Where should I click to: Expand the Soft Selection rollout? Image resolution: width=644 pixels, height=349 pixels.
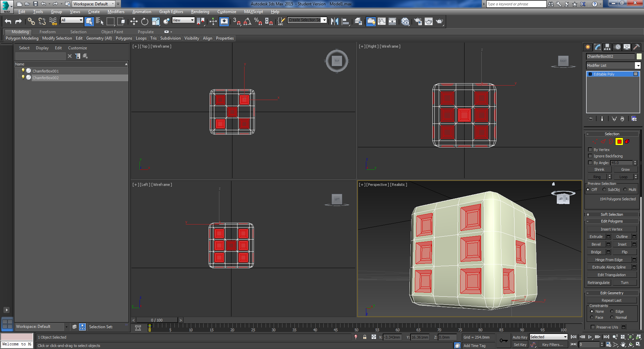coord(611,214)
